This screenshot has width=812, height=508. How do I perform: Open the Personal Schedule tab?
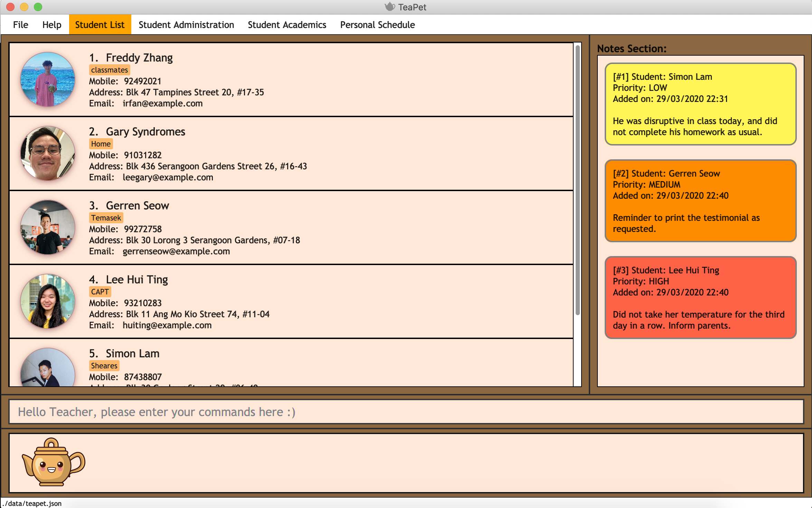[377, 25]
